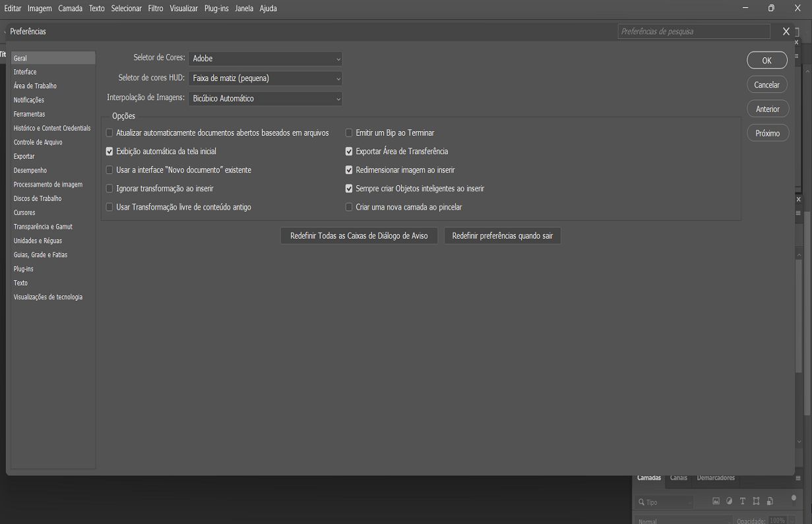Enable Ignorar transformação ao inserir
The height and width of the screenshot is (524, 812).
tap(109, 189)
